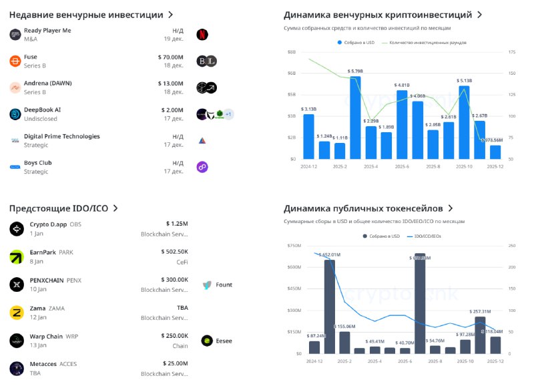Click the red Netflix investor icon
Viewport: 534px width, 392px height.
click(203, 35)
